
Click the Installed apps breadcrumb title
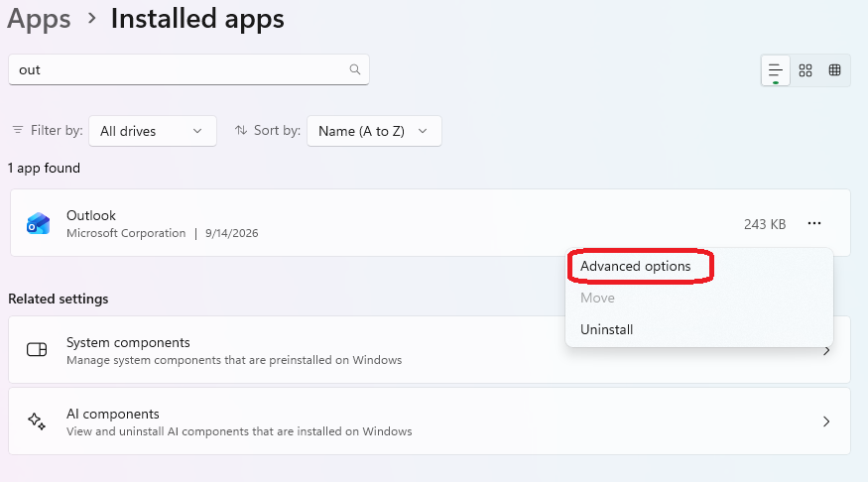point(197,19)
